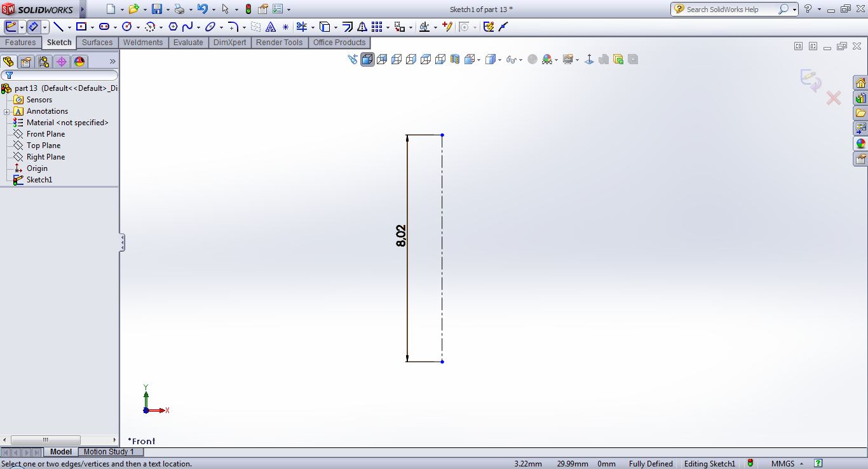Toggle the Normal To view orientation
868x469 pixels.
click(589, 59)
